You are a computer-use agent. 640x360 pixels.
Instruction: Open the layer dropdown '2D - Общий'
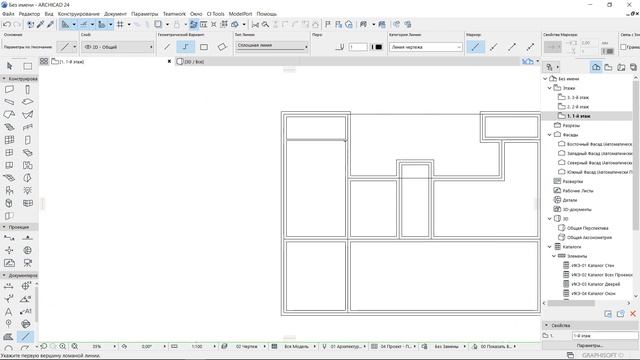(118, 47)
